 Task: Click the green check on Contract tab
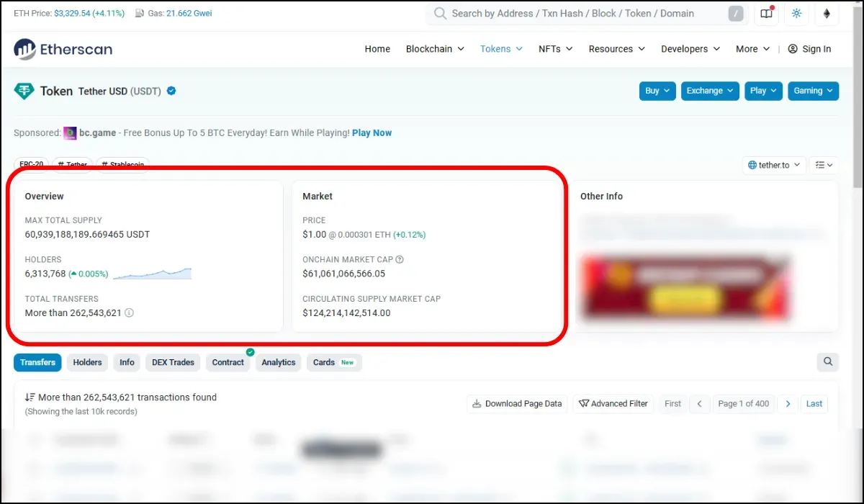[250, 352]
